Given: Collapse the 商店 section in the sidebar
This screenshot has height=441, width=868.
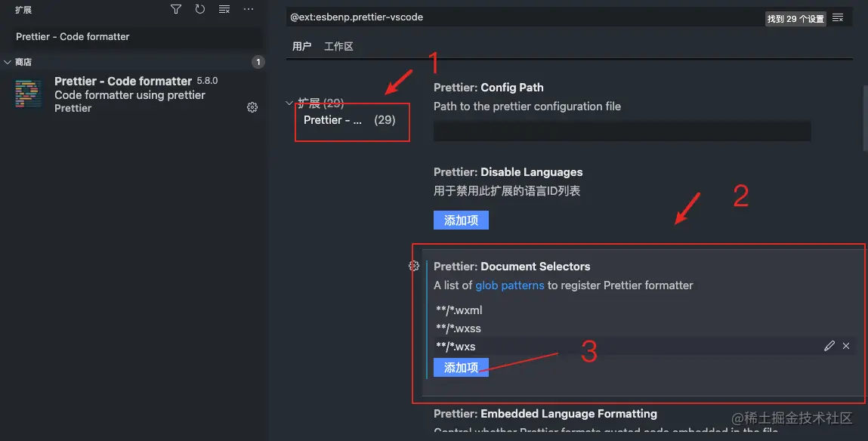Looking at the screenshot, I should click(x=9, y=61).
